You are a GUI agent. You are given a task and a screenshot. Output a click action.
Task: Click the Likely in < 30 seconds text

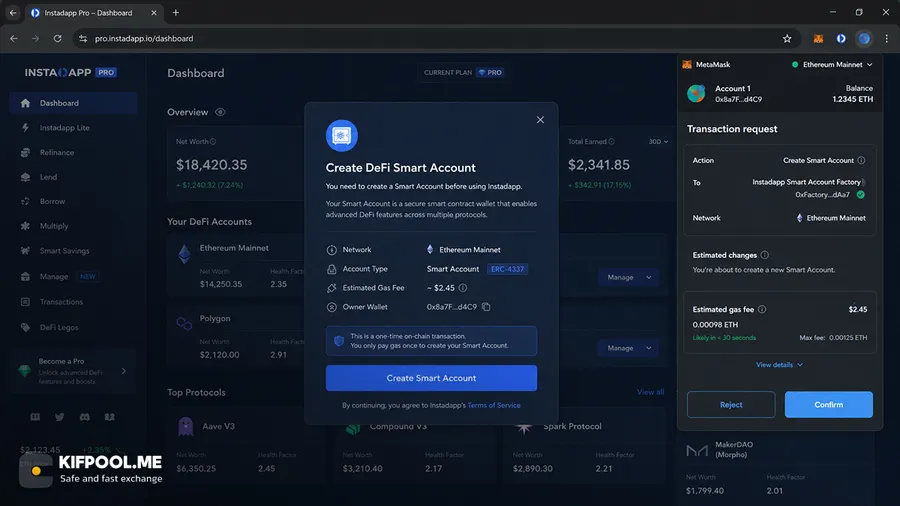724,338
